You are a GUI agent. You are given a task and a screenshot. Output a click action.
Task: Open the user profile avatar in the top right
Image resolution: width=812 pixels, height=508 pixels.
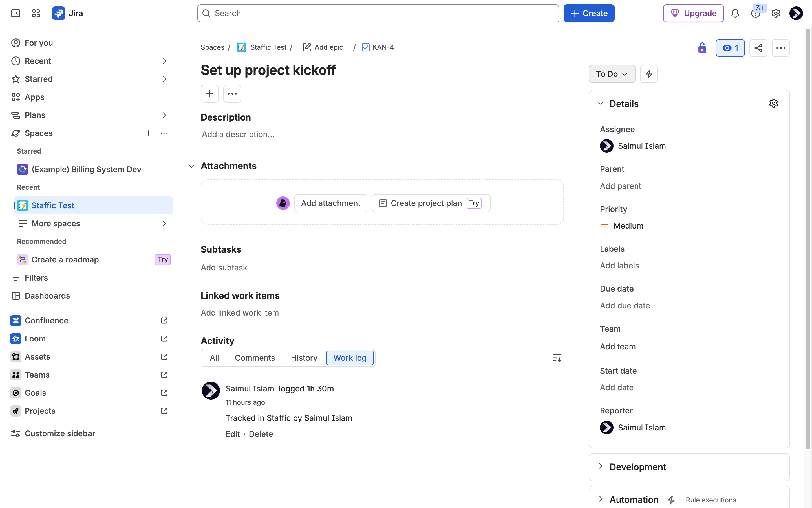[796, 13]
